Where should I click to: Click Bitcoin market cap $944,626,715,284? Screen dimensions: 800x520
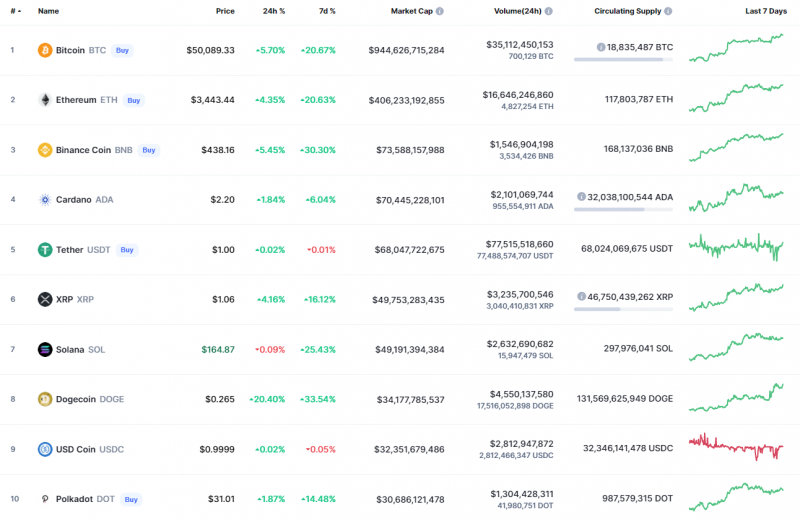coord(406,50)
